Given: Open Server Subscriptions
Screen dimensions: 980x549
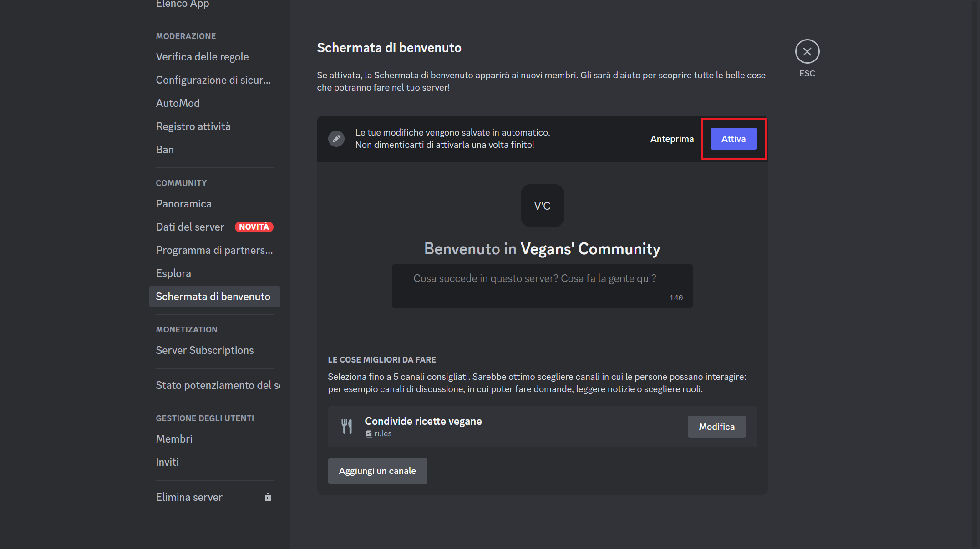Looking at the screenshot, I should [205, 350].
